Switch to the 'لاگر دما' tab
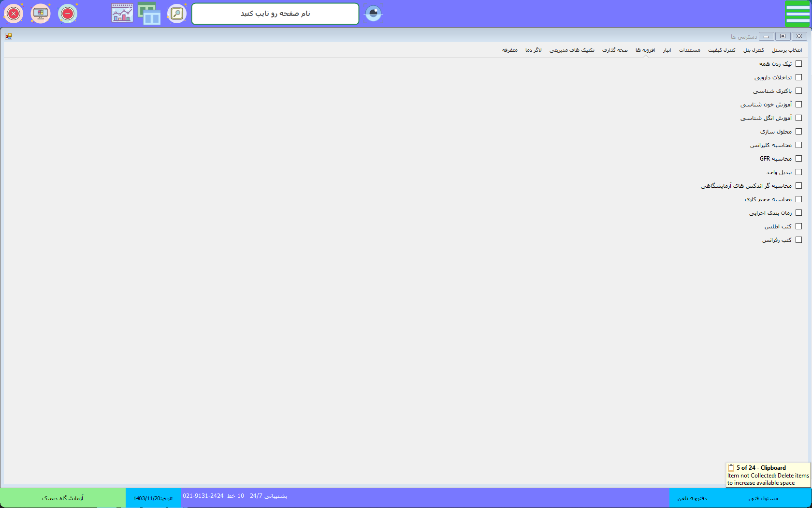Viewport: 812px width, 508px height. click(534, 50)
